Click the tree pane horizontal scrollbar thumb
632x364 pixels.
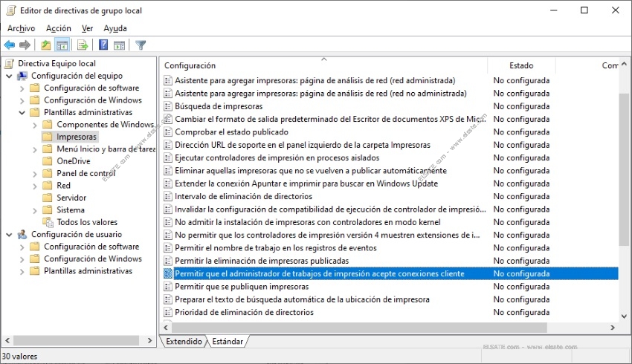coord(77,341)
